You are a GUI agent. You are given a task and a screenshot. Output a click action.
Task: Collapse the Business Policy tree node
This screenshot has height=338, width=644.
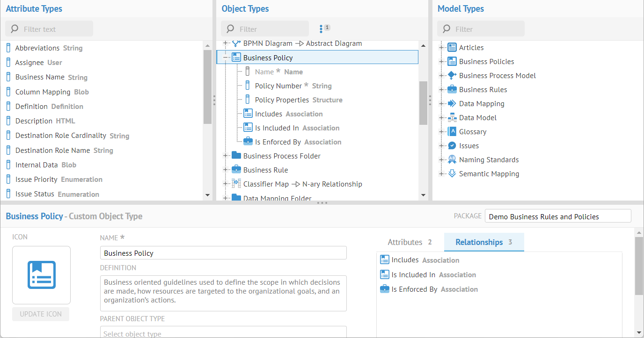(225, 58)
